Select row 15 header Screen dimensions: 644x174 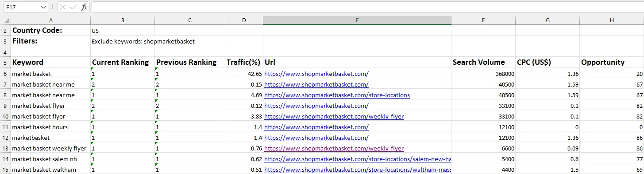point(5,170)
